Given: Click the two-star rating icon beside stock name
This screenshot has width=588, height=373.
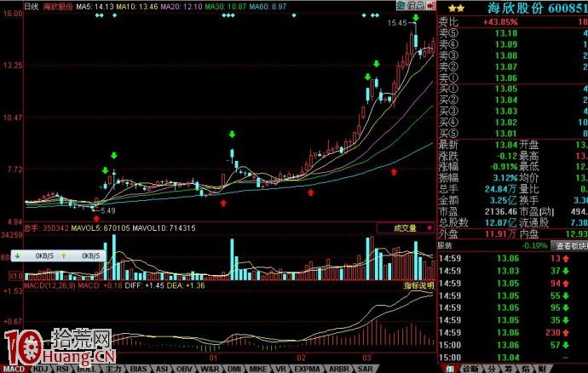Looking at the screenshot, I should point(450,7).
